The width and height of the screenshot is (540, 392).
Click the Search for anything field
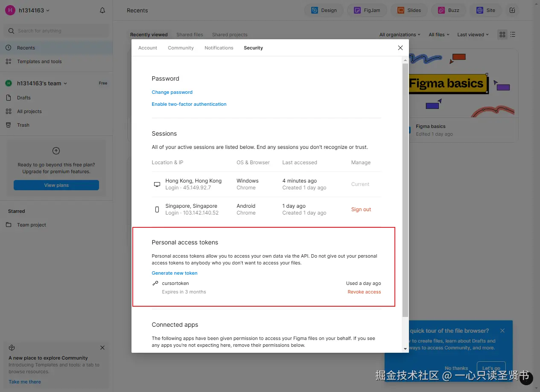tap(56, 31)
